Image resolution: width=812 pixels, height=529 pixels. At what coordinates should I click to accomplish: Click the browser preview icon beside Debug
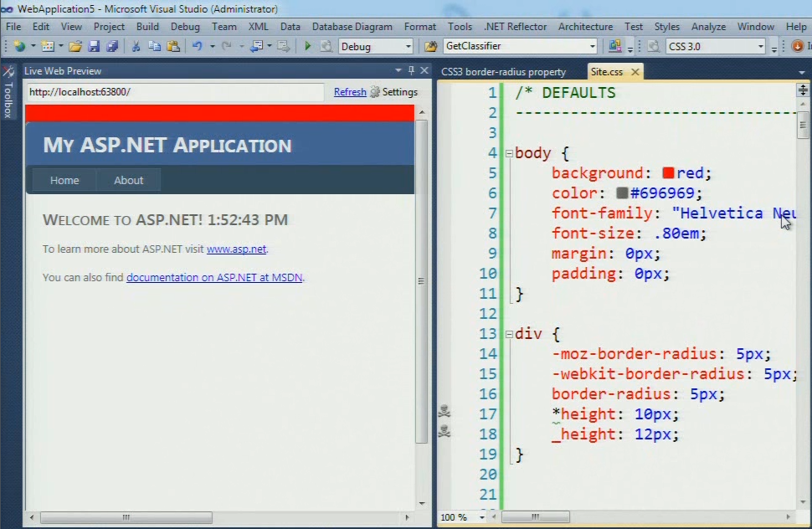coord(326,47)
